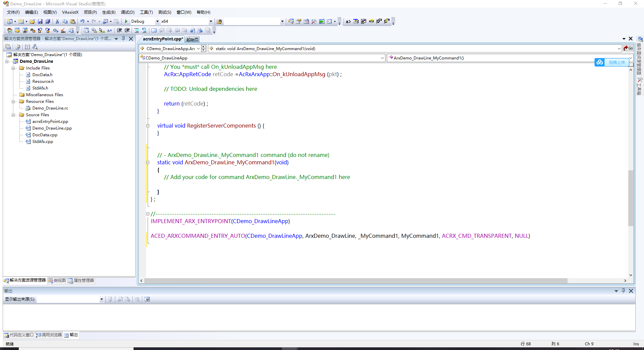Decrease line indent with the outdent icon
The width and height of the screenshot is (644, 350).
coord(119,30)
